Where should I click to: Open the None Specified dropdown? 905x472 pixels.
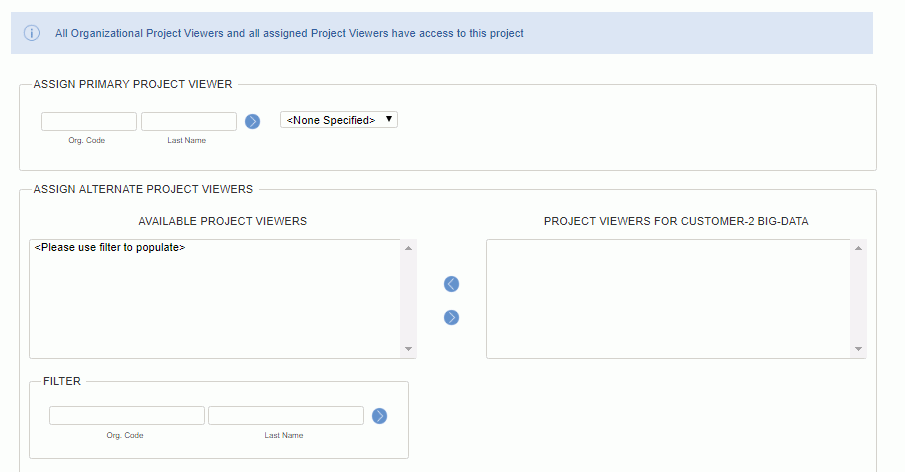pyautogui.click(x=339, y=120)
